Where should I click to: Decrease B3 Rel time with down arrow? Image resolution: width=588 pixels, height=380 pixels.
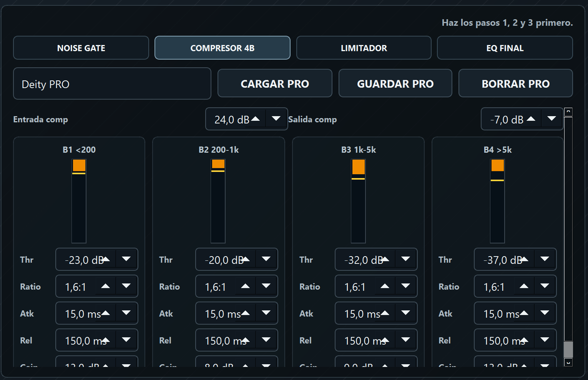tap(405, 340)
